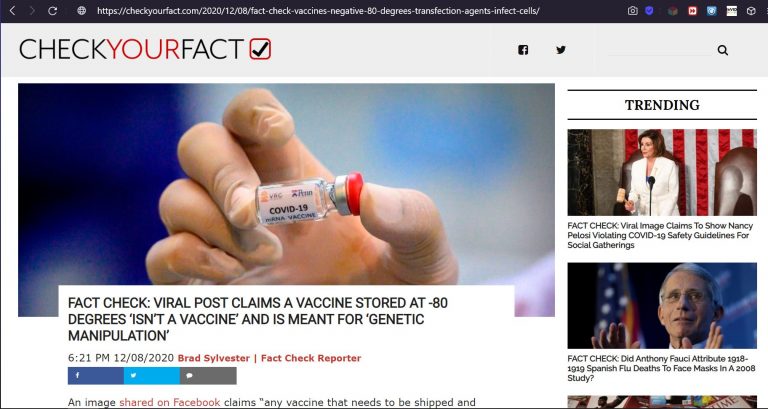Reload the page with the refresh icon
This screenshot has width=768, height=409.
tap(52, 10)
